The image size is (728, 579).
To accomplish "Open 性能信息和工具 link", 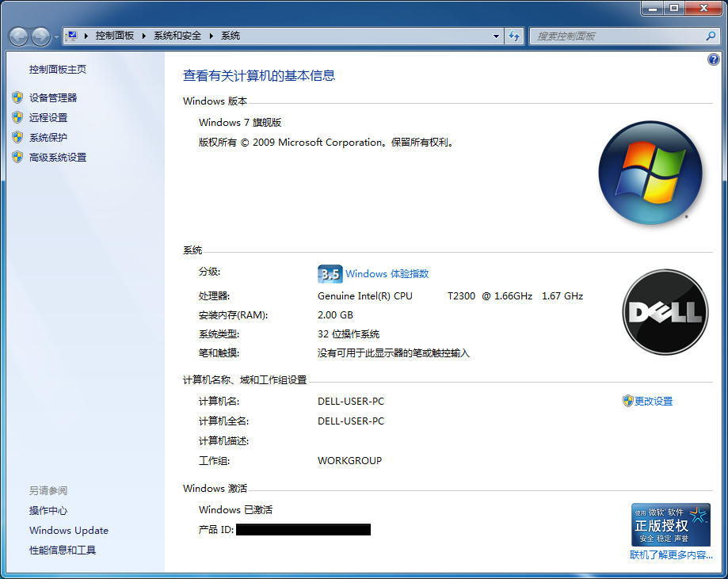I will 63,550.
